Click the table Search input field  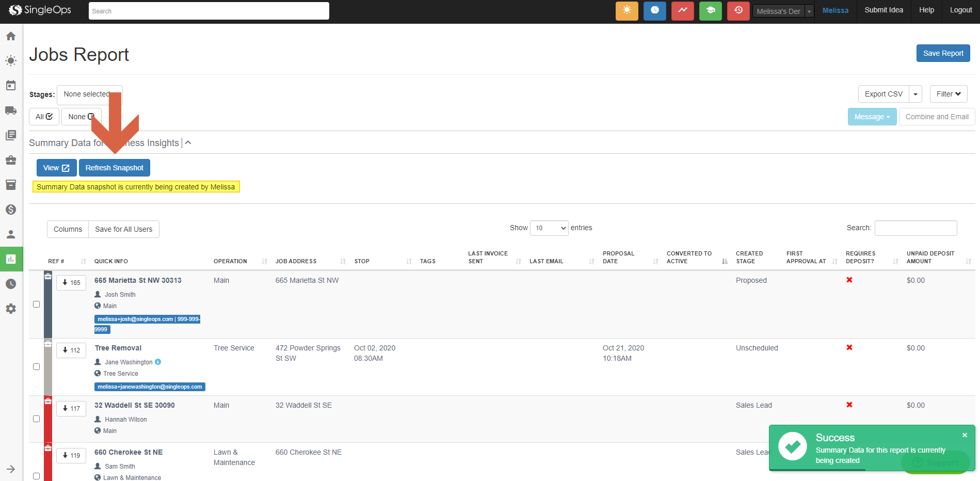click(x=915, y=228)
